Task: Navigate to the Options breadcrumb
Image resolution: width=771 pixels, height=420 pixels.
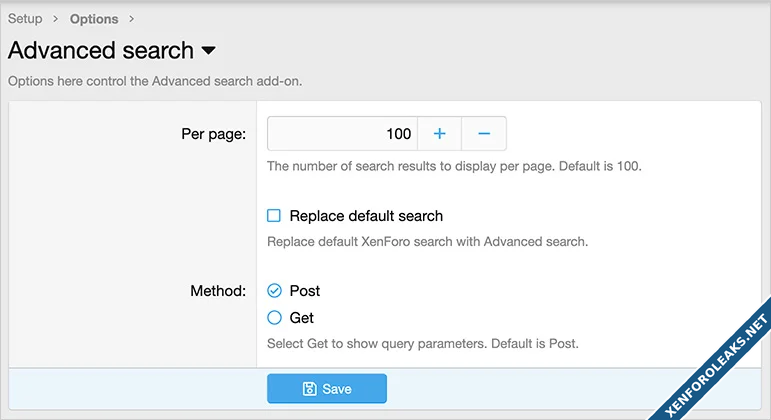Action: 94,19
